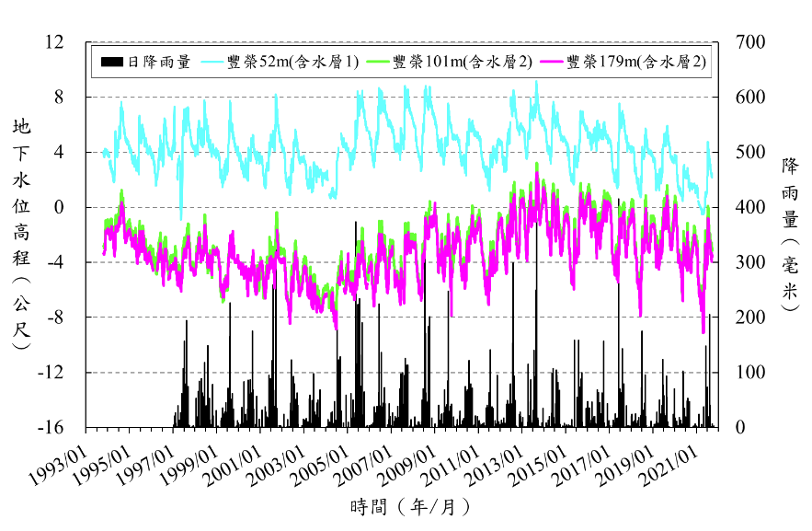Click the topmost dashed gridline below the legend

pos(402,97)
